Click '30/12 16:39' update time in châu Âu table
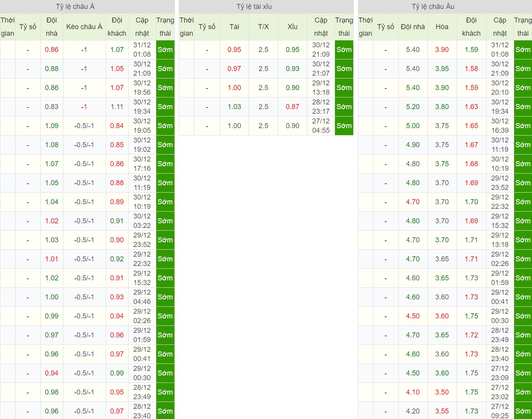The height and width of the screenshot is (419, 532). pos(500,126)
